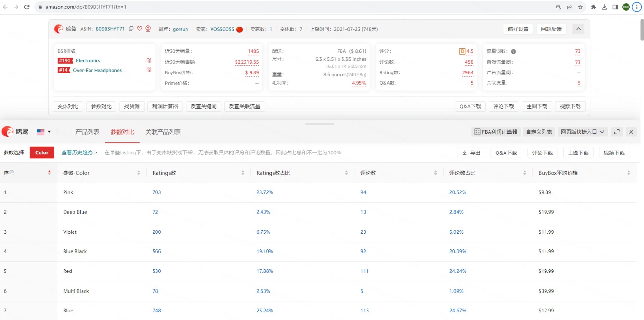Click the 自定义列表 button
The height and width of the screenshot is (320, 644).
point(539,132)
